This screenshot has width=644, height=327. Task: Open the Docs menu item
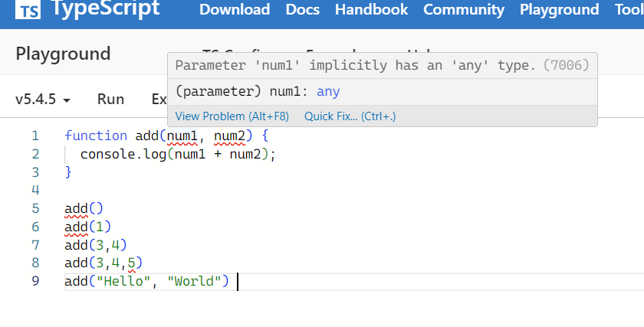pos(302,9)
